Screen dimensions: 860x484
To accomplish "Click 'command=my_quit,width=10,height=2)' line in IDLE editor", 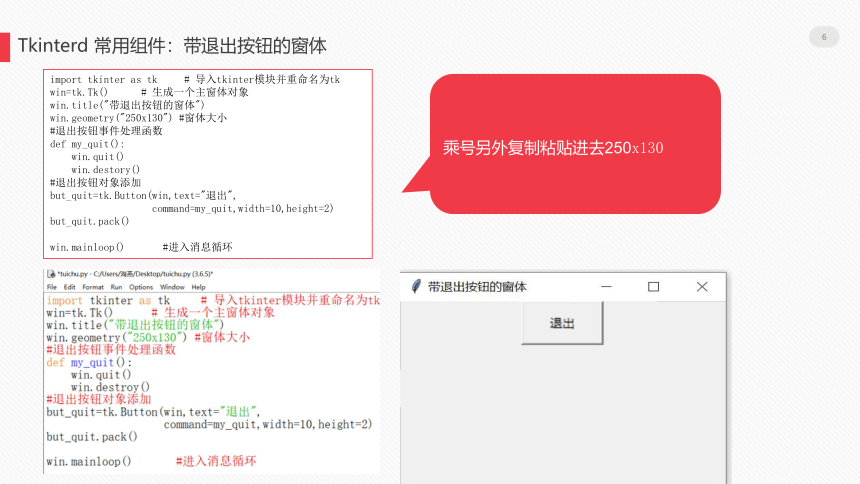I will click(268, 424).
